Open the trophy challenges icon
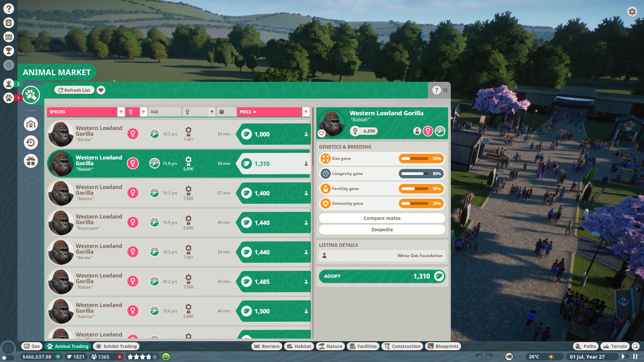This screenshot has width=644, height=362. [x=8, y=51]
